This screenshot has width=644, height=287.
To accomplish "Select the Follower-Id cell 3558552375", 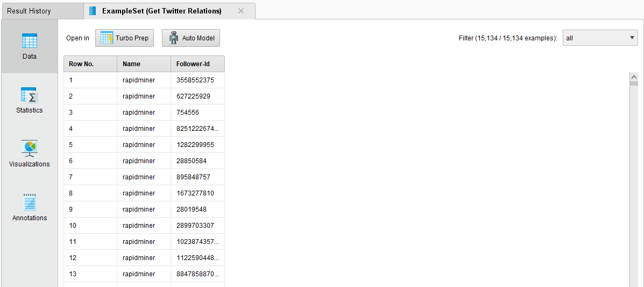I will pos(195,80).
